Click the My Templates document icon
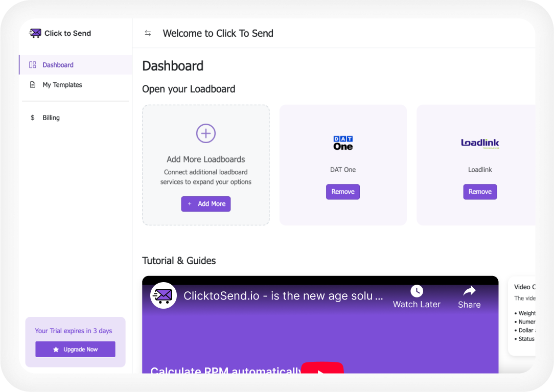The width and height of the screenshot is (554, 392). tap(33, 85)
